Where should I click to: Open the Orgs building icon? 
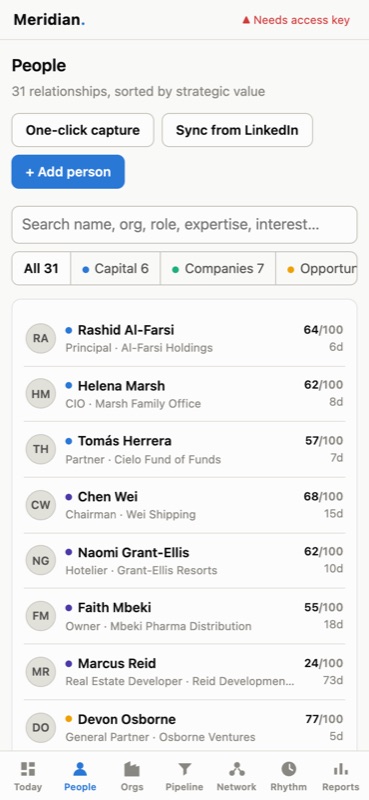[132, 769]
